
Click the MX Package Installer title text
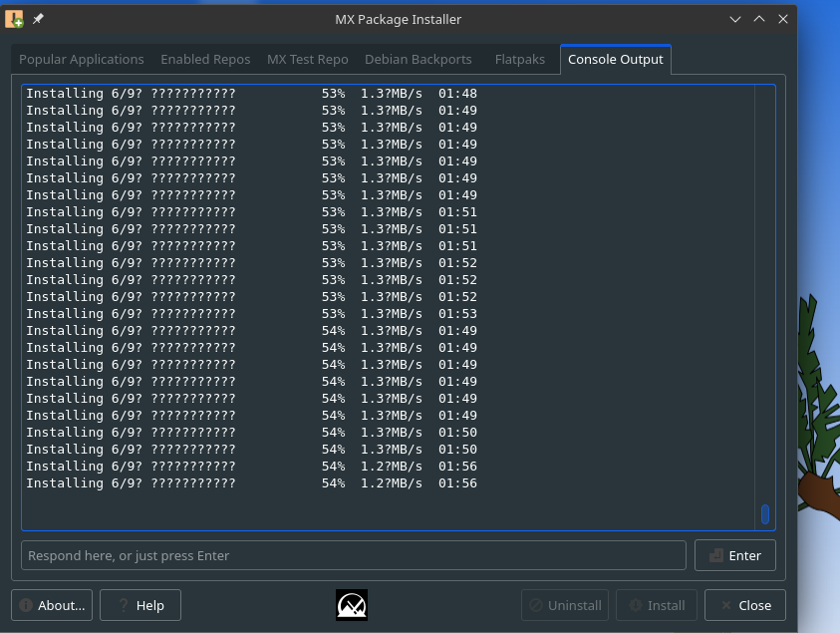[x=398, y=19]
